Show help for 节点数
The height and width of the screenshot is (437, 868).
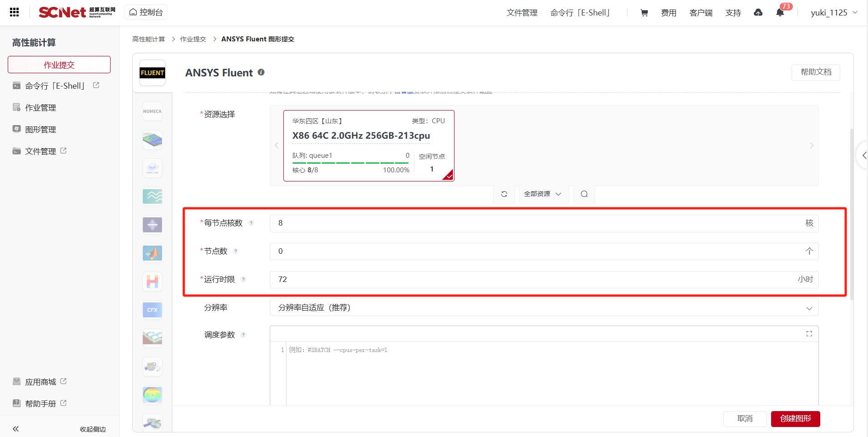pos(236,251)
